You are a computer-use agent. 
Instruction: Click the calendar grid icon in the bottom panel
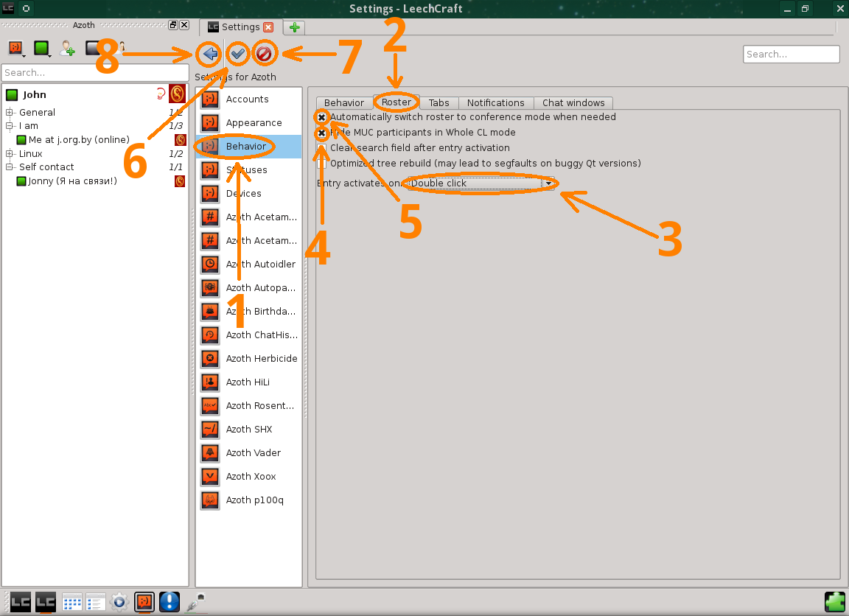click(x=71, y=602)
